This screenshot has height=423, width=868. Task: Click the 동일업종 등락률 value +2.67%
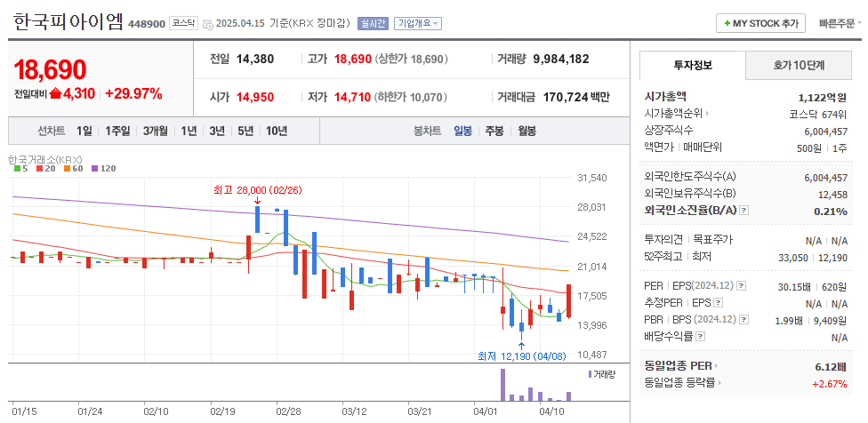pos(829,383)
